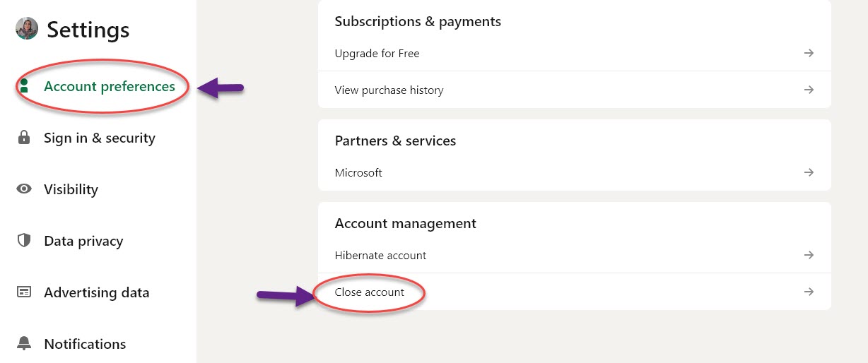Open View purchase history
Screen dimensions: 868x363
(389, 90)
